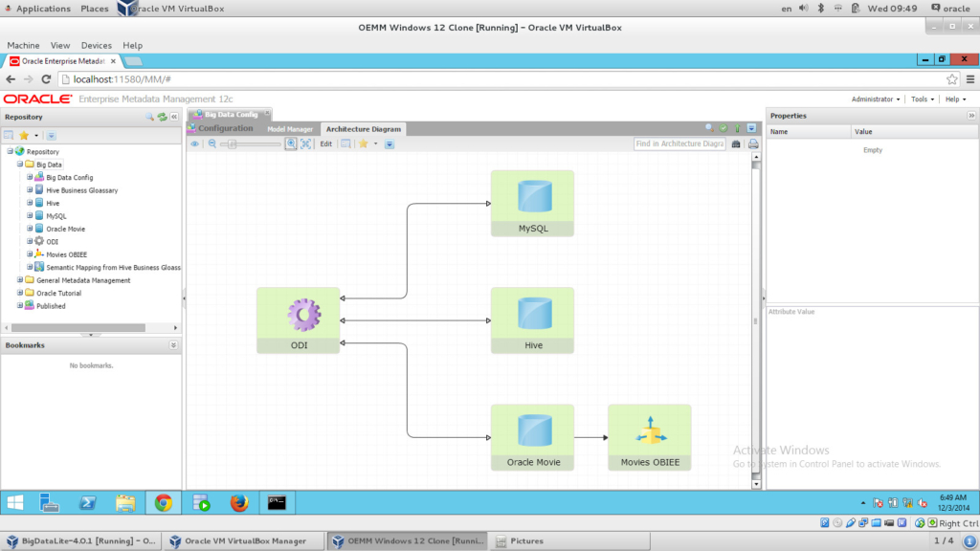Select Hive in the repository tree
Screen dimensions: 980x551
[x=53, y=203]
